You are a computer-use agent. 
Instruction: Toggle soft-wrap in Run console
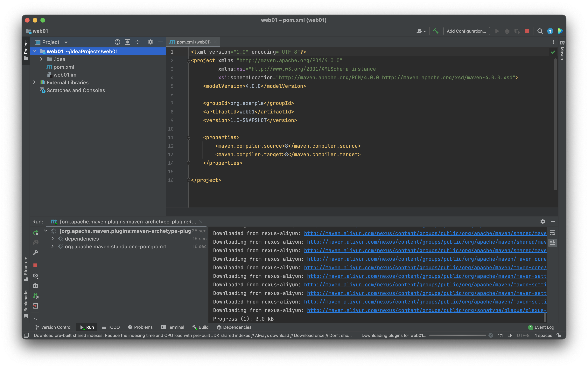coord(553,233)
